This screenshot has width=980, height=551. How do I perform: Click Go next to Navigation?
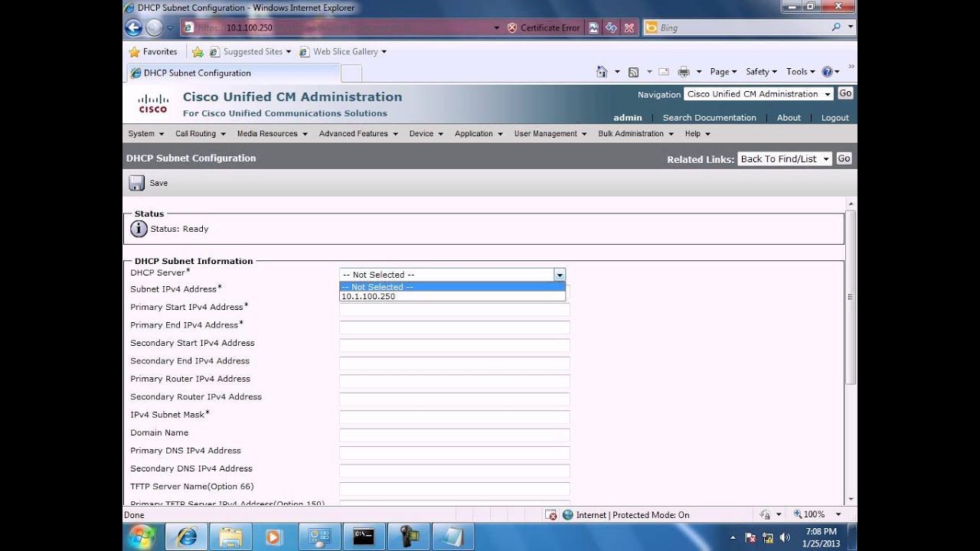[x=845, y=93]
